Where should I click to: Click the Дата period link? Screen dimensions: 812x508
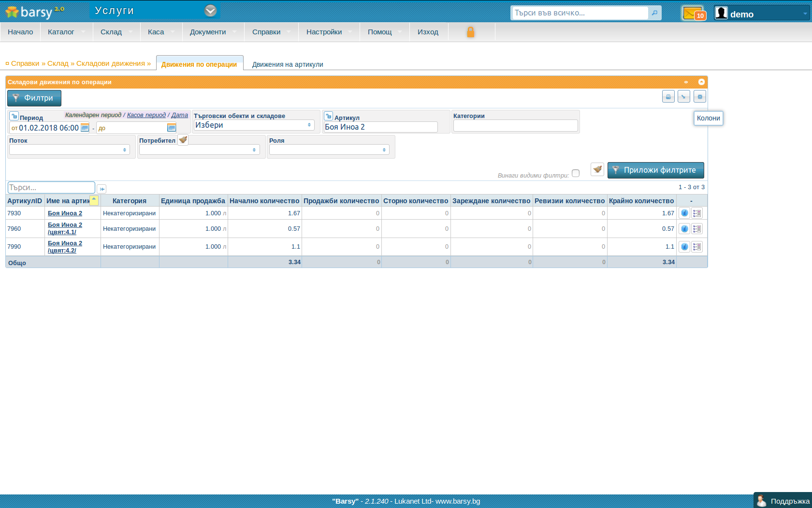pos(179,115)
